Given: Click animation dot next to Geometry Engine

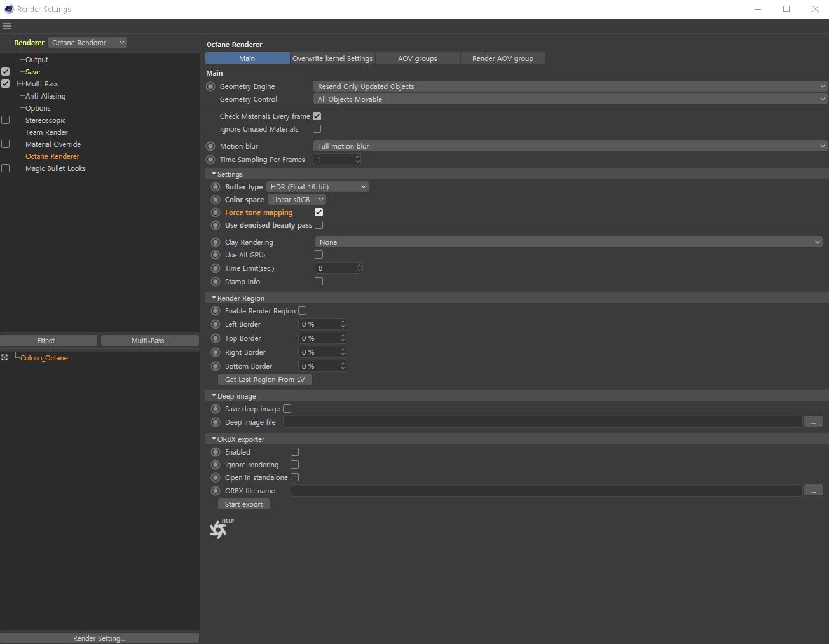Looking at the screenshot, I should pos(210,86).
